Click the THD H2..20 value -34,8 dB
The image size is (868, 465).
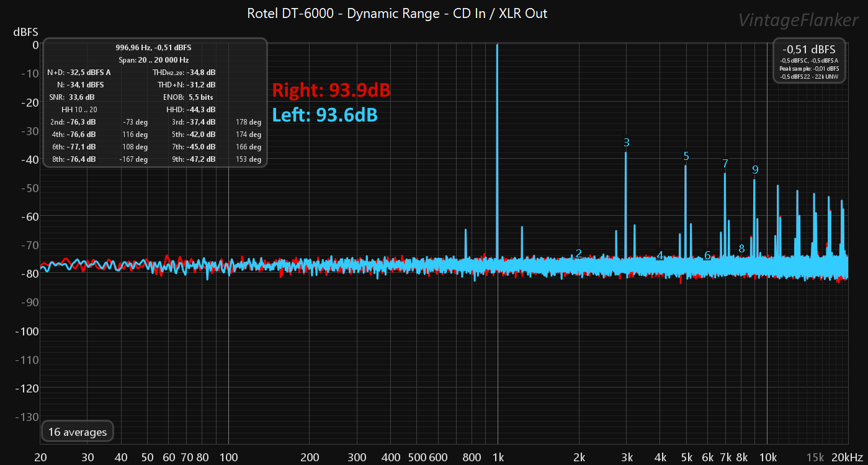click(x=201, y=73)
